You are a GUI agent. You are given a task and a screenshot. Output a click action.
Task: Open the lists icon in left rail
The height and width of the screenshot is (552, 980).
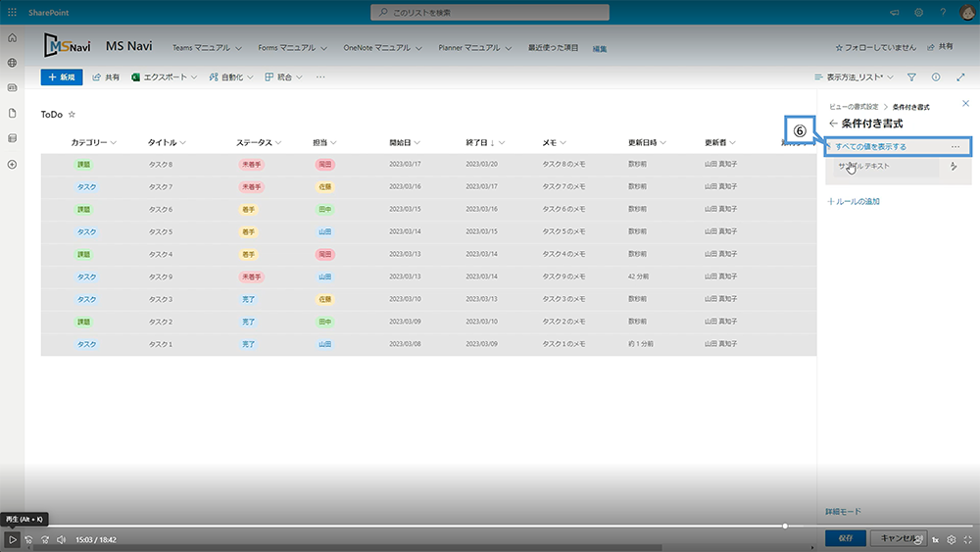point(12,138)
